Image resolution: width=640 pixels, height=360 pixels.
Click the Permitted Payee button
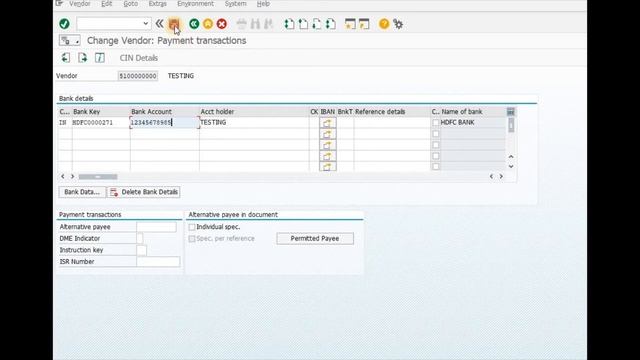point(315,238)
